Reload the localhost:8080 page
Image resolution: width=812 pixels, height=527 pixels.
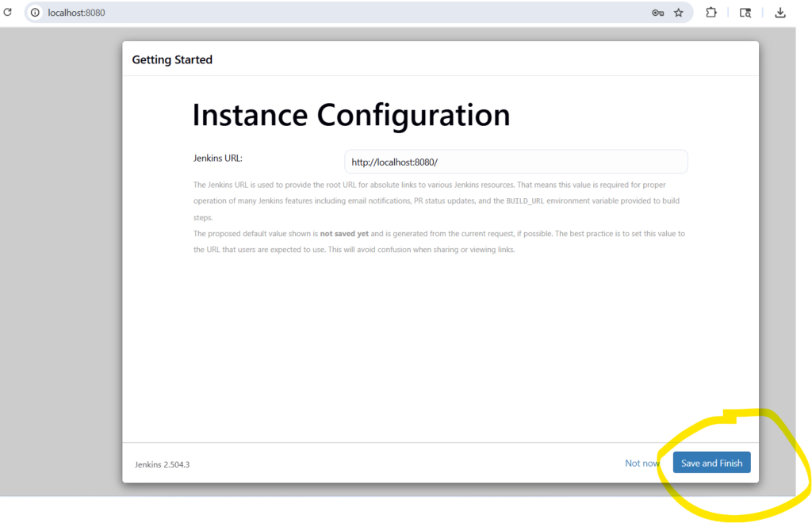pyautogui.click(x=10, y=12)
